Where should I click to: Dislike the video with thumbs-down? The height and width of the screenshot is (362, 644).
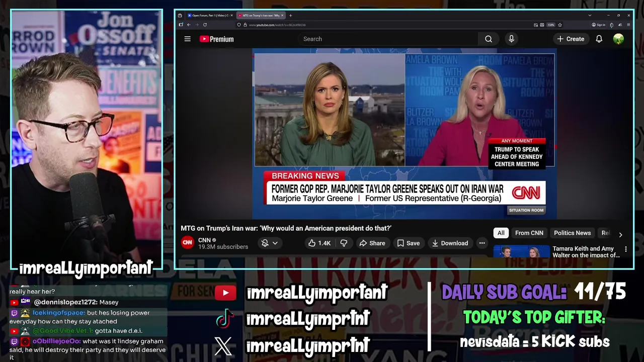(344, 243)
